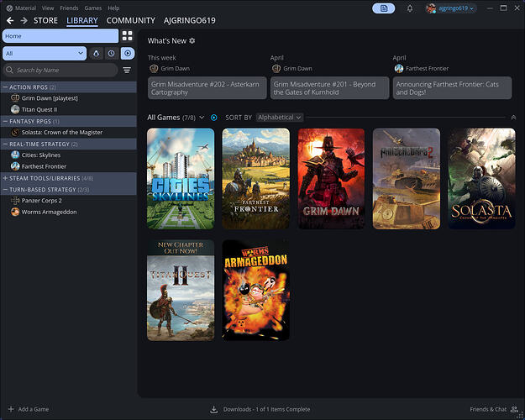Open the news announcements button in the top bar

pyautogui.click(x=384, y=8)
